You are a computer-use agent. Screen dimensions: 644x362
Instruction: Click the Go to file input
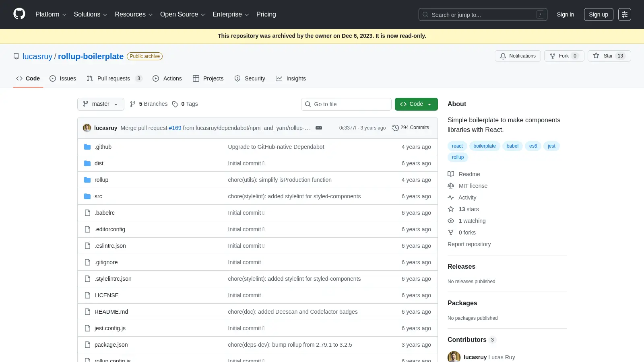[346, 104]
